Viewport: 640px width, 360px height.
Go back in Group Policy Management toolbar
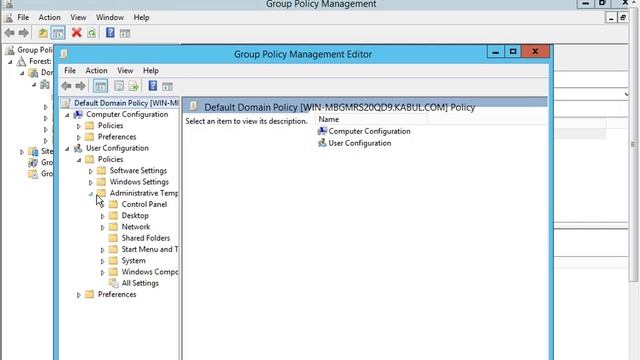pos(9,33)
